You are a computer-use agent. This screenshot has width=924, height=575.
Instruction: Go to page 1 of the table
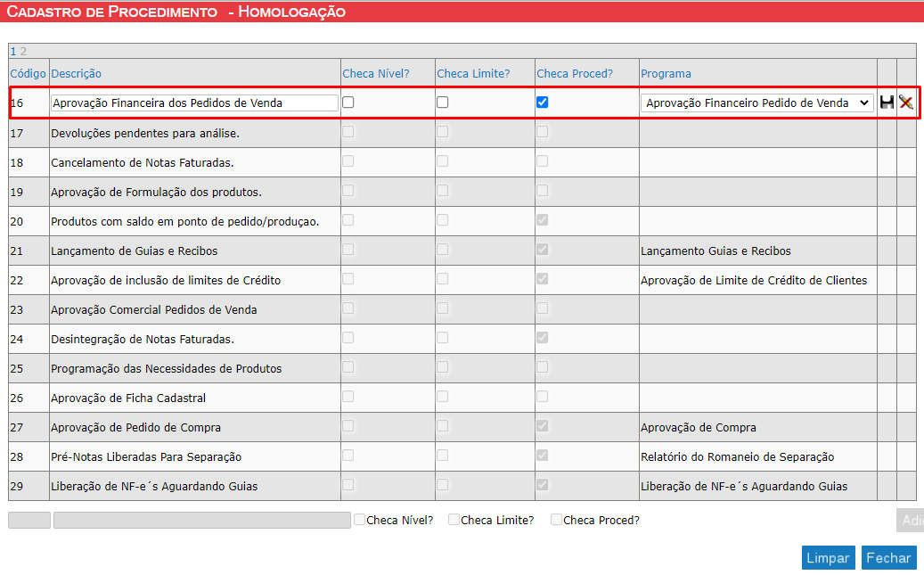[x=13, y=52]
